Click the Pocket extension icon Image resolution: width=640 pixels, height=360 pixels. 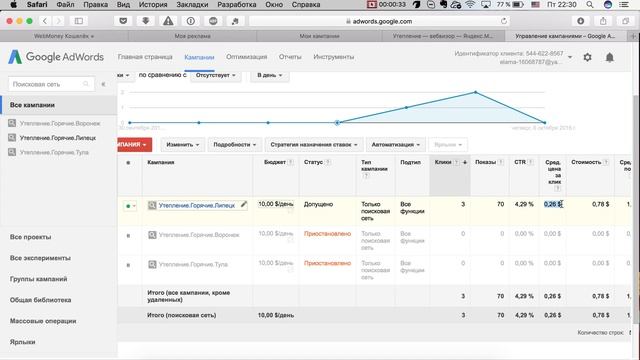point(123,21)
